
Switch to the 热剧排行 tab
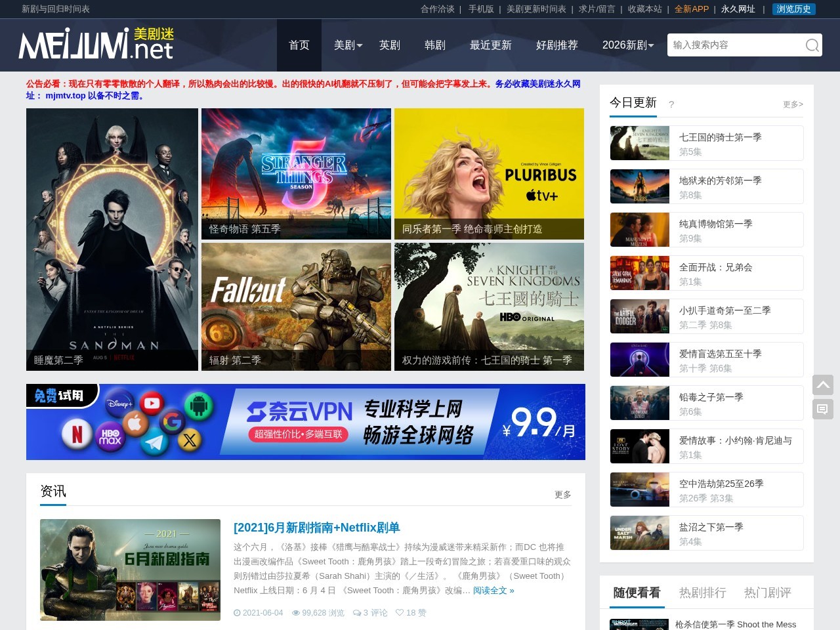pos(702,593)
